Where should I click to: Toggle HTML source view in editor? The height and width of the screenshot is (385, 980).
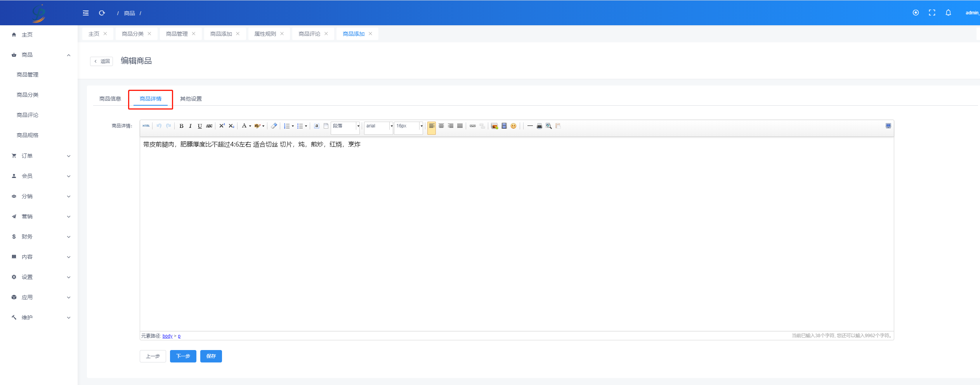[x=146, y=126]
